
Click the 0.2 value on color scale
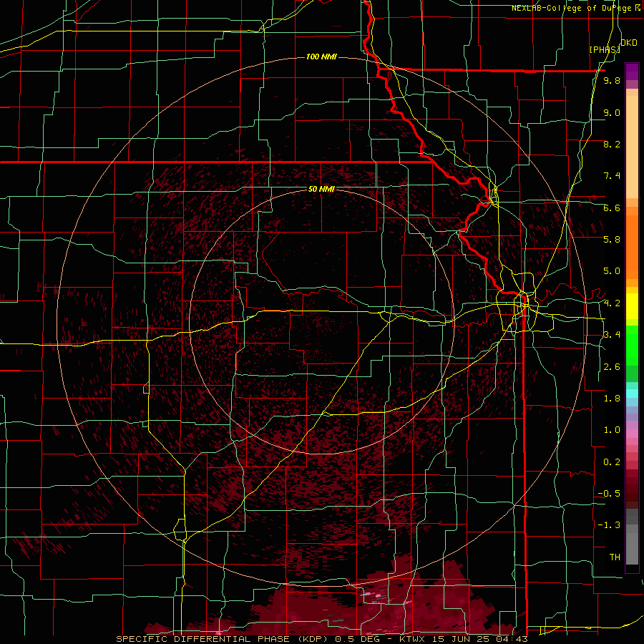pos(612,462)
